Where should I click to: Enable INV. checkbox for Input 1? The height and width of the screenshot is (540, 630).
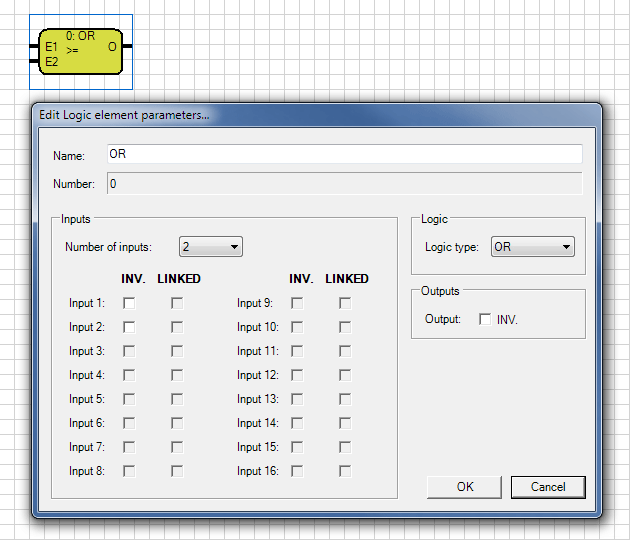tap(129, 303)
